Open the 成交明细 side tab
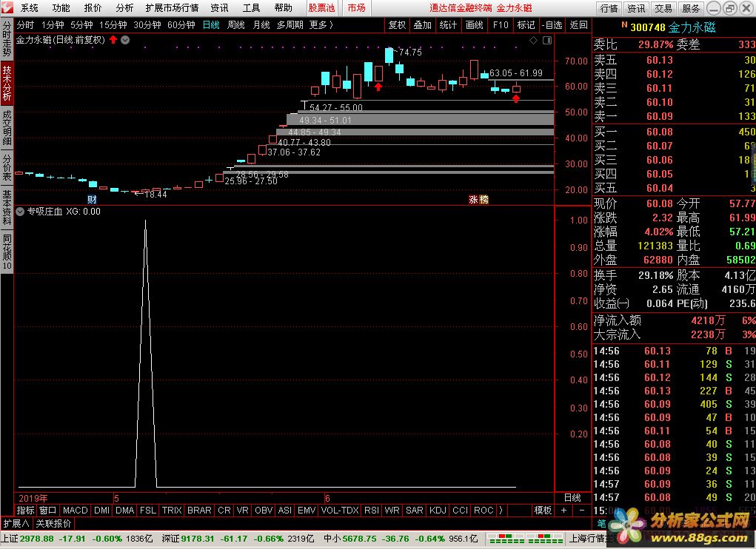Screen dimensions: 756x549 (7, 127)
